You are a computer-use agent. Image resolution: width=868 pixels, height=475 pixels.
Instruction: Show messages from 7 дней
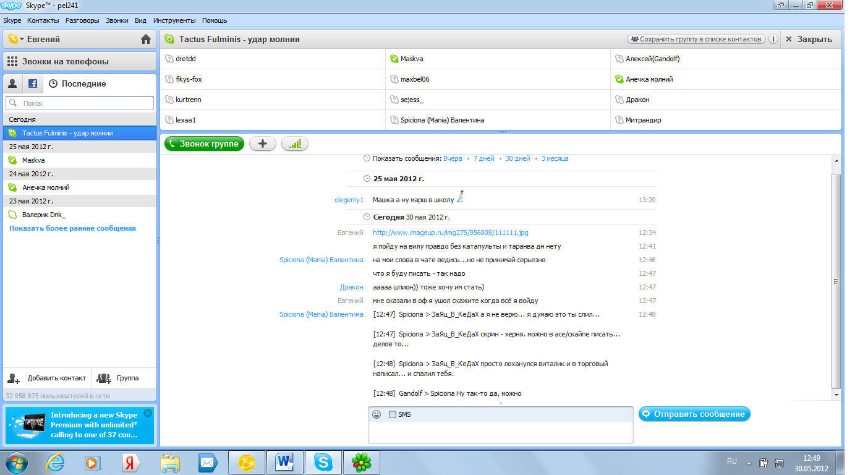484,158
